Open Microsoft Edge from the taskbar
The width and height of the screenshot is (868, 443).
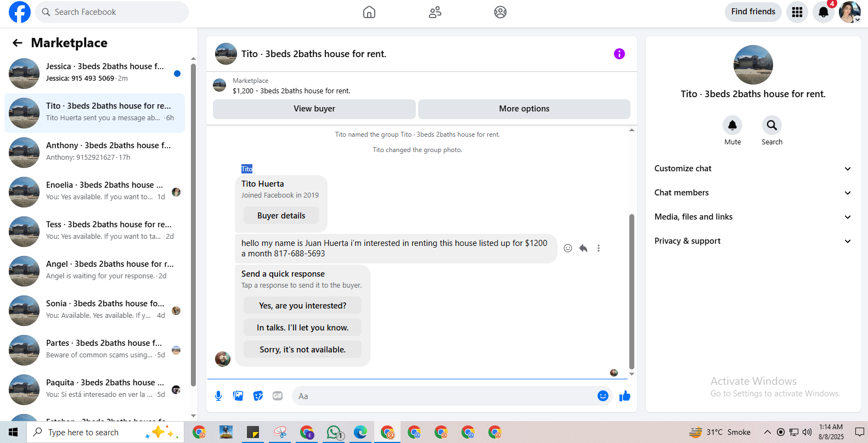[360, 433]
